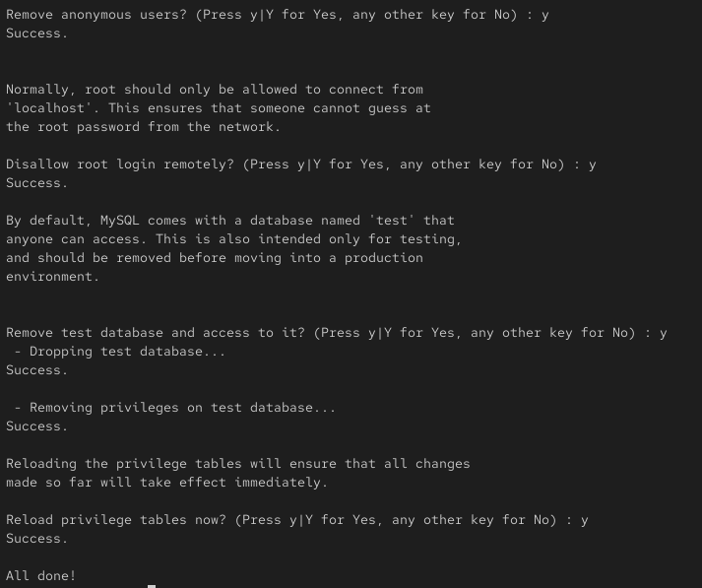Click the 'y' answer after test database prompt
Viewport: 702px width, 588px height.
coord(663,334)
